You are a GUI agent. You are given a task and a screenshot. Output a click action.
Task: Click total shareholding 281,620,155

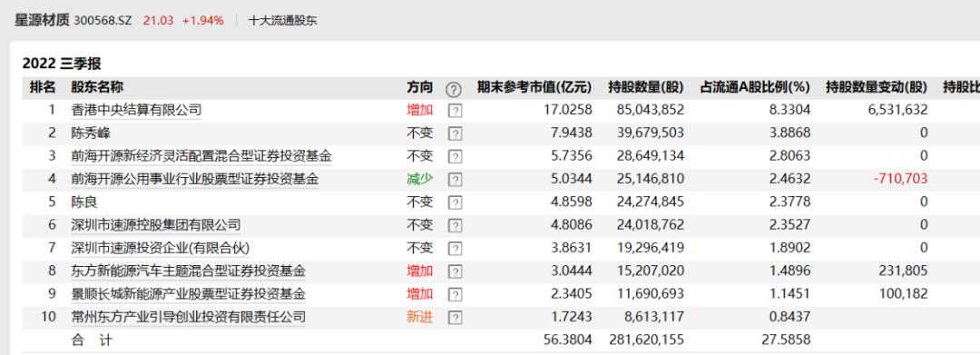[646, 340]
